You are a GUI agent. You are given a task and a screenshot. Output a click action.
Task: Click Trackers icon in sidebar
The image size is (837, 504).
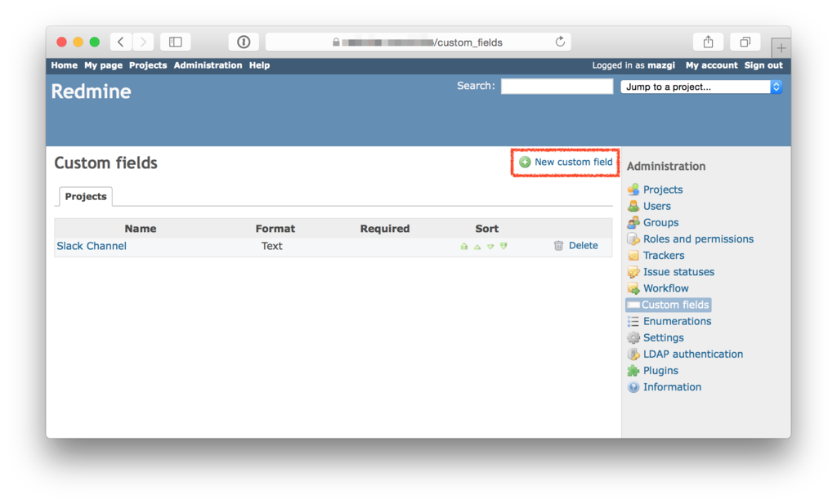click(x=633, y=256)
